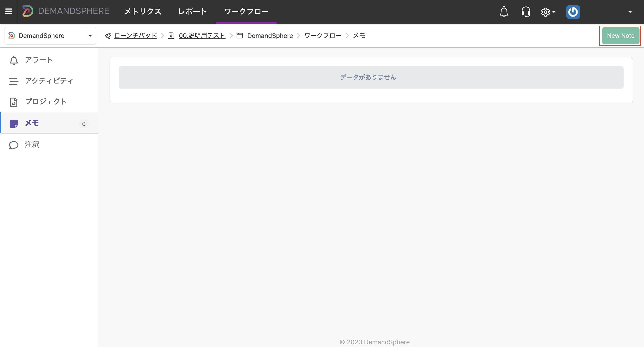Select メモ in the sidebar

click(49, 123)
